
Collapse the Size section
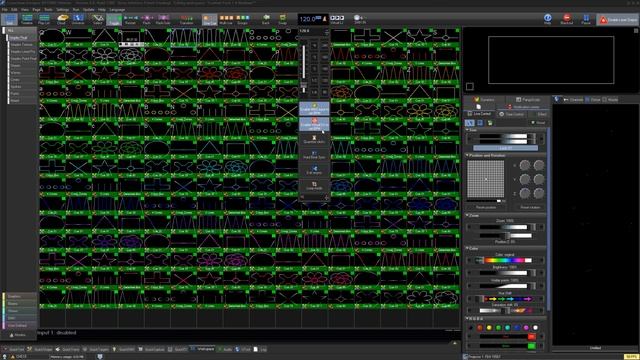467,130
